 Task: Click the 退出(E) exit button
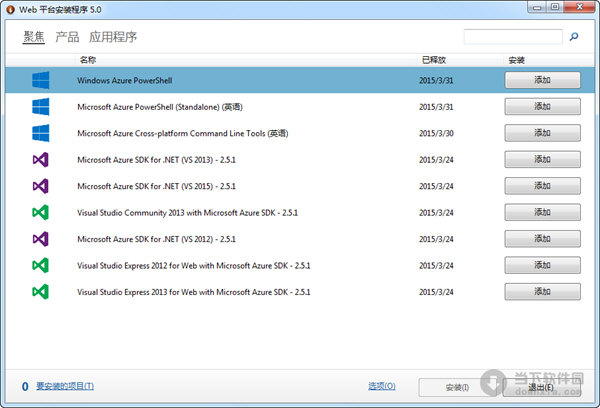click(x=541, y=387)
